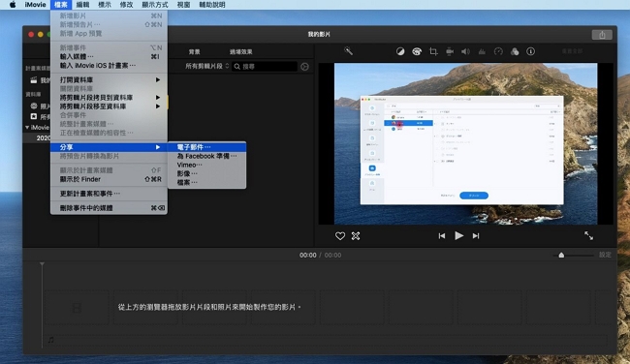Choose 更新計畫案和事件 menu item

pos(109,194)
